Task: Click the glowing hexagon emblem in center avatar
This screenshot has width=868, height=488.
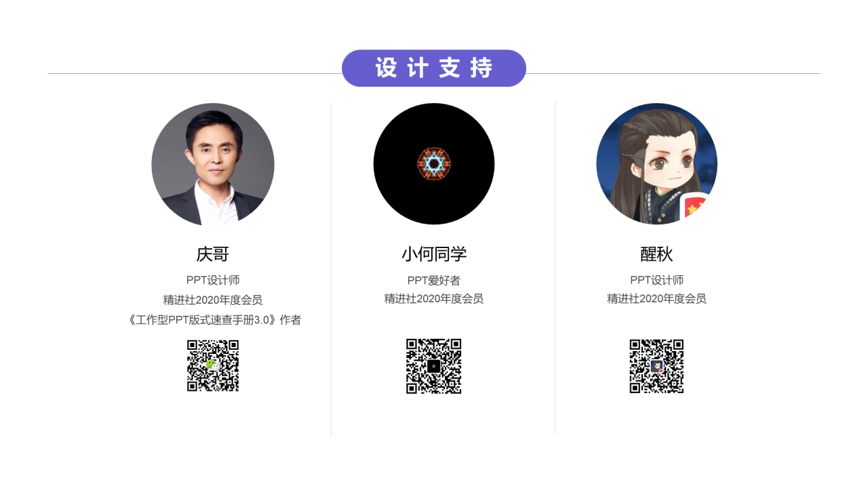Action: 434,163
